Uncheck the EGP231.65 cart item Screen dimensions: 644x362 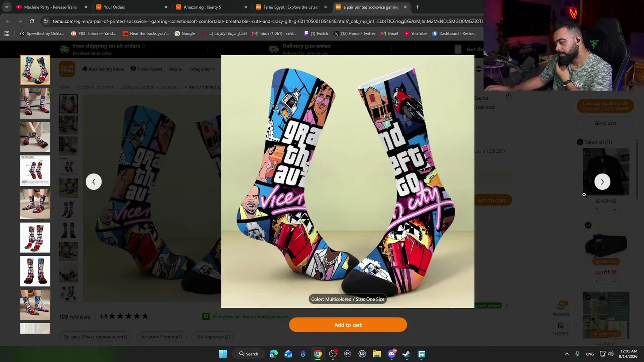tap(588, 153)
